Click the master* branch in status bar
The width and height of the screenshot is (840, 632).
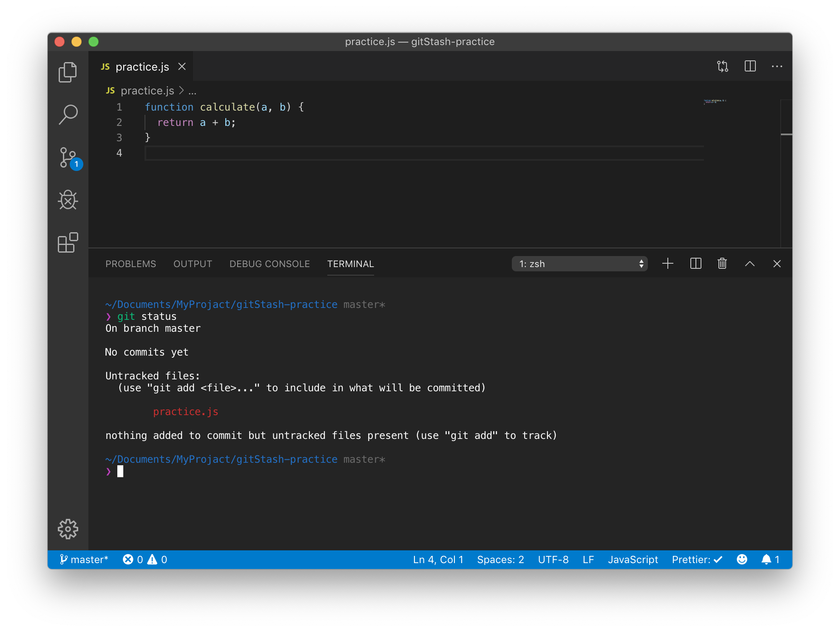84,559
